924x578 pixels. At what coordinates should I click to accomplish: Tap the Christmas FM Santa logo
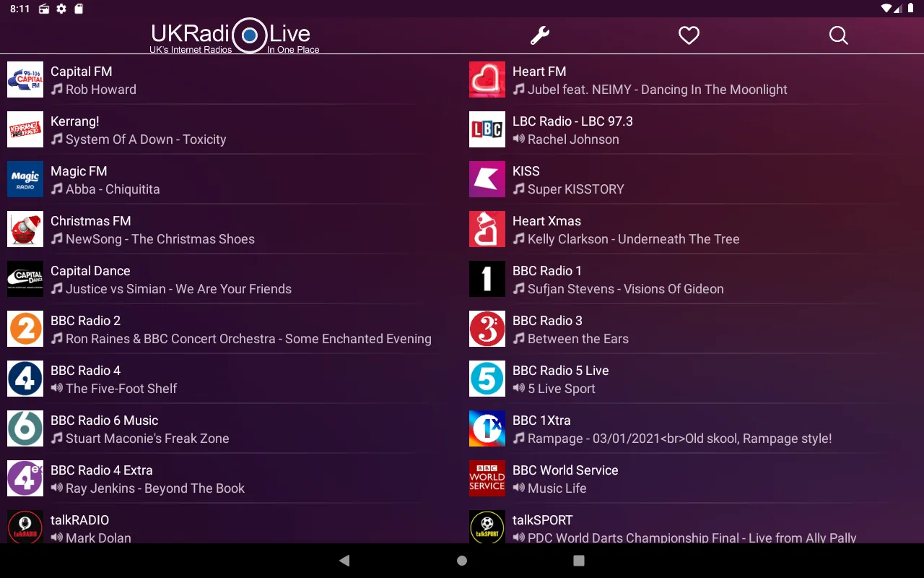point(25,229)
